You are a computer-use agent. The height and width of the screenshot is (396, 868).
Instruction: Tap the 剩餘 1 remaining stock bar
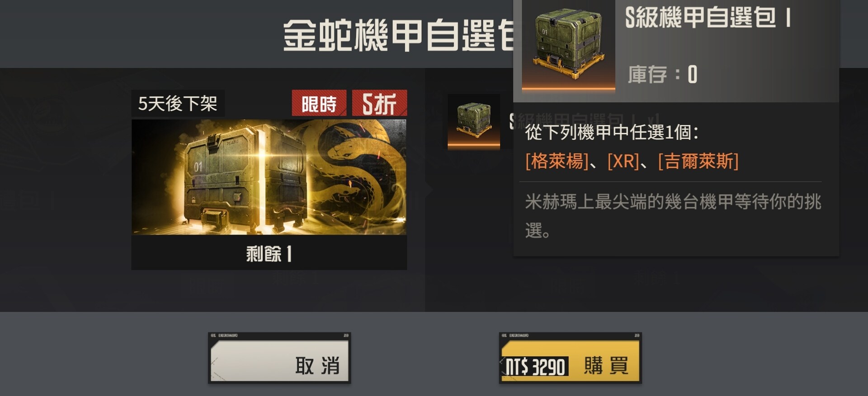(269, 253)
